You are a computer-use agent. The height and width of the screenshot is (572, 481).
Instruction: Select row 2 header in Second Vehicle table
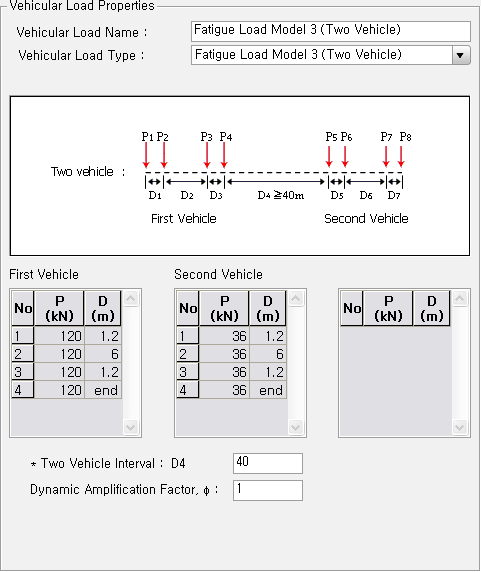pyautogui.click(x=187, y=353)
